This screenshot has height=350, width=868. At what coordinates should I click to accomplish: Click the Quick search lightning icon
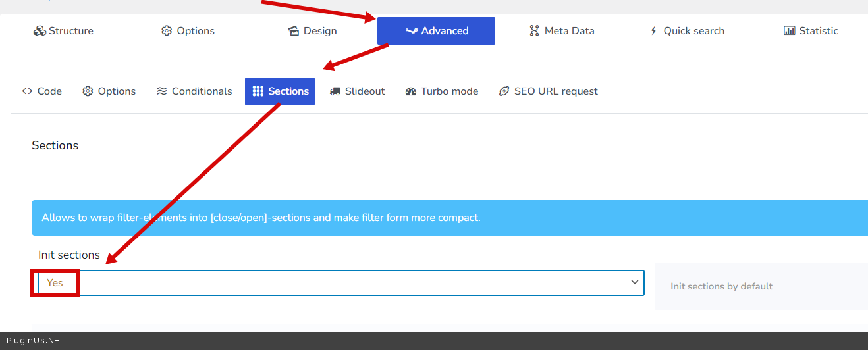653,31
